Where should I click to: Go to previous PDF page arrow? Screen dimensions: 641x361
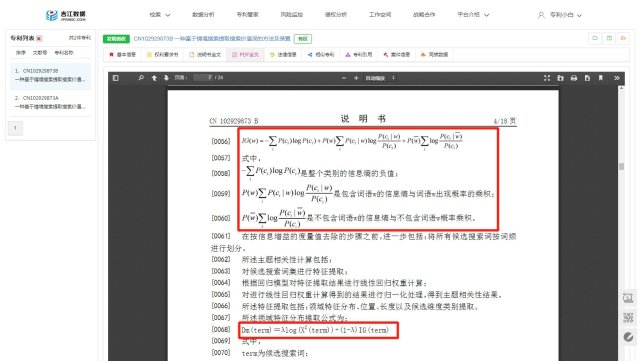(x=154, y=78)
